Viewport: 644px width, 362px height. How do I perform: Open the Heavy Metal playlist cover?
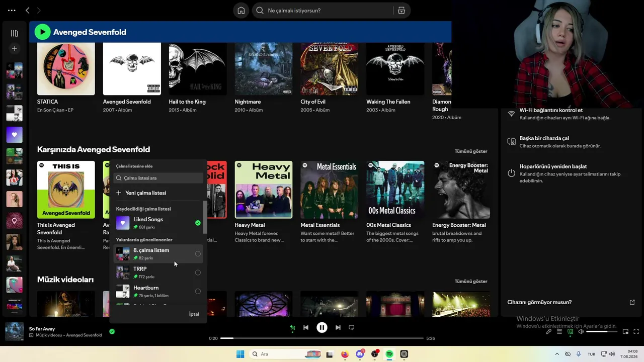(264, 190)
